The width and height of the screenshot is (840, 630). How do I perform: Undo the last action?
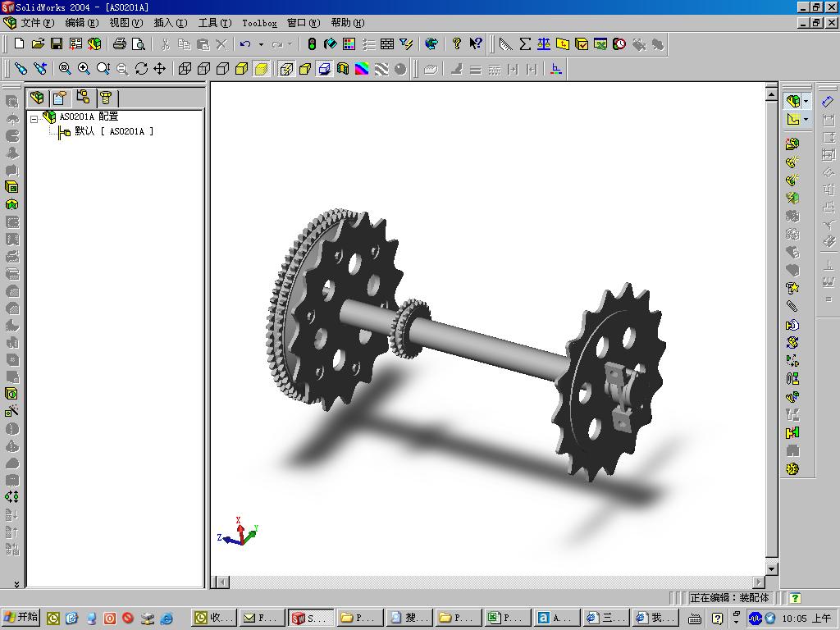click(245, 44)
